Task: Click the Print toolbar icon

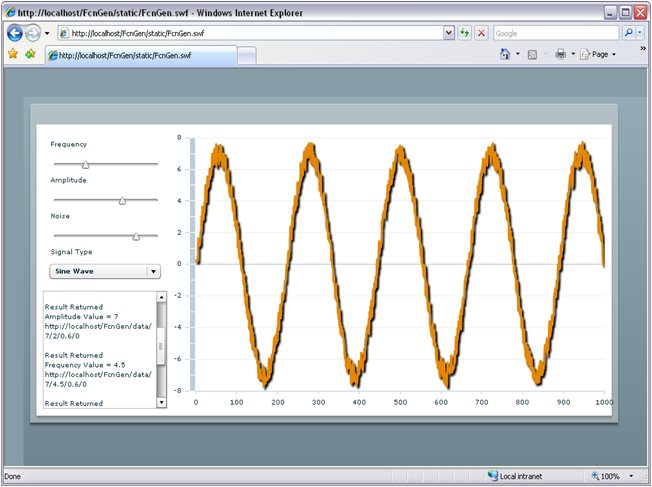Action: (560, 54)
